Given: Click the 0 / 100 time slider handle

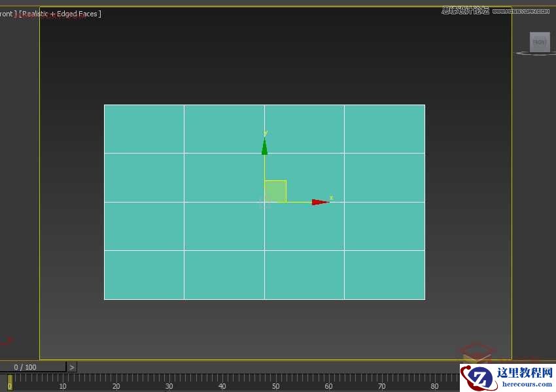Looking at the screenshot, I should pyautogui.click(x=33, y=367).
